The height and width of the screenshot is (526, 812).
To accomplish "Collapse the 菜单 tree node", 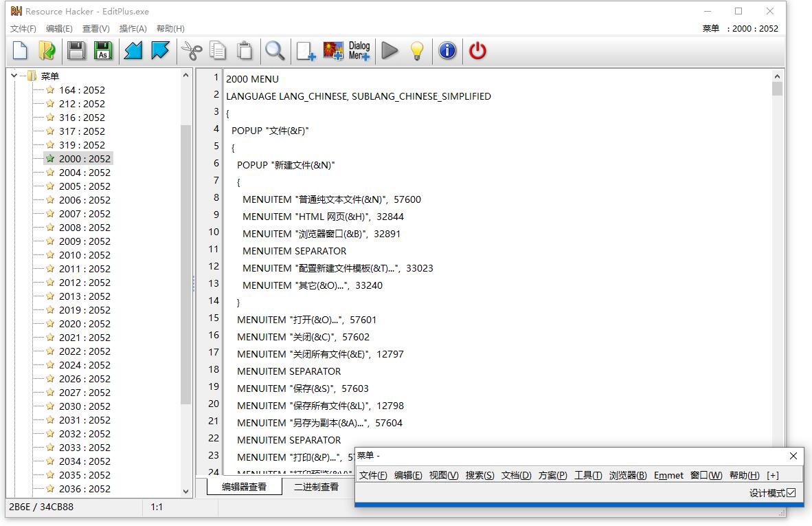I will coord(14,76).
